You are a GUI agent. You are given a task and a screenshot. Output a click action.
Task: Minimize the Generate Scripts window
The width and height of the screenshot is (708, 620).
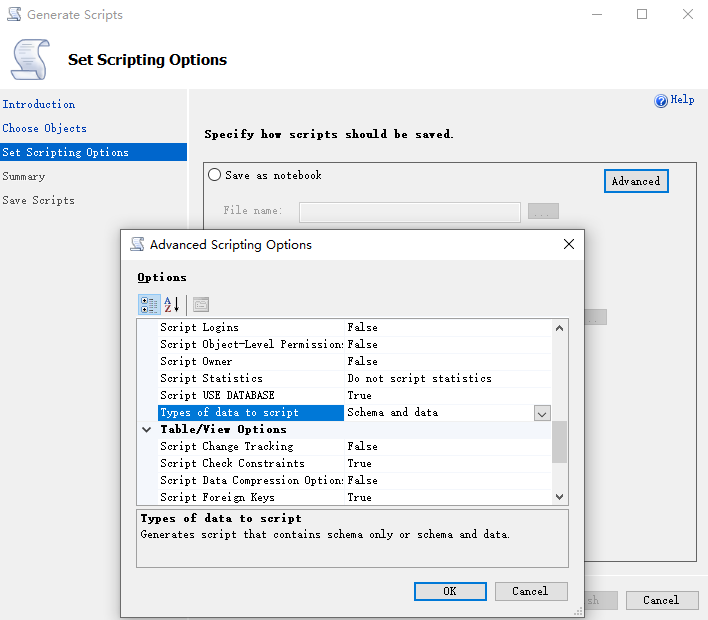[x=597, y=14]
